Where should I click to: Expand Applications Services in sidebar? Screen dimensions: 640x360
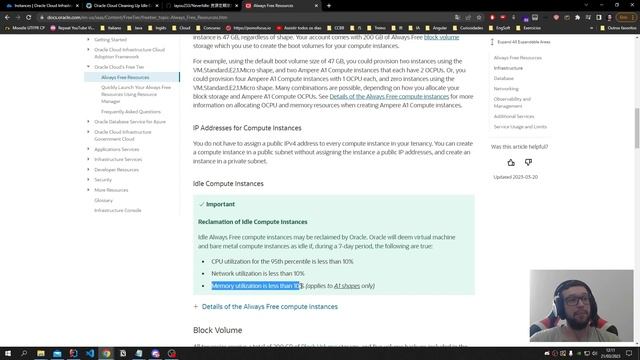(x=88, y=149)
